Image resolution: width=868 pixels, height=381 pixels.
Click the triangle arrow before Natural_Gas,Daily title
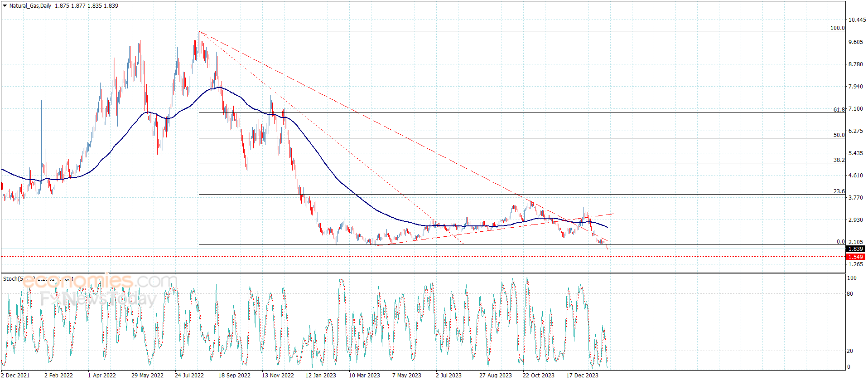coord(5,6)
